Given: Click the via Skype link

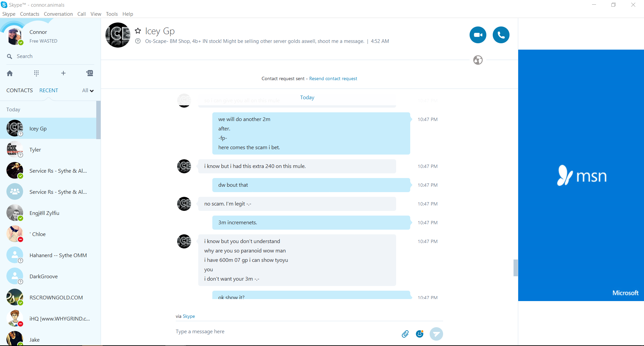Looking at the screenshot, I should 189,316.
